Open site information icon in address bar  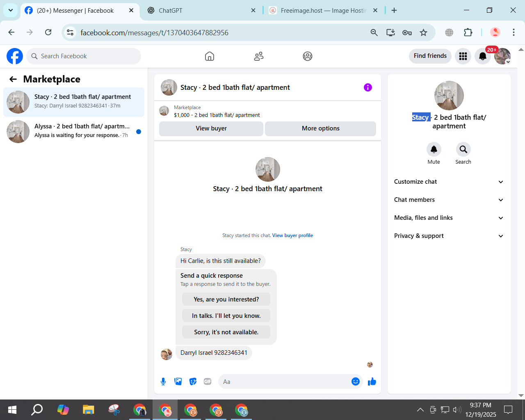coord(70,32)
